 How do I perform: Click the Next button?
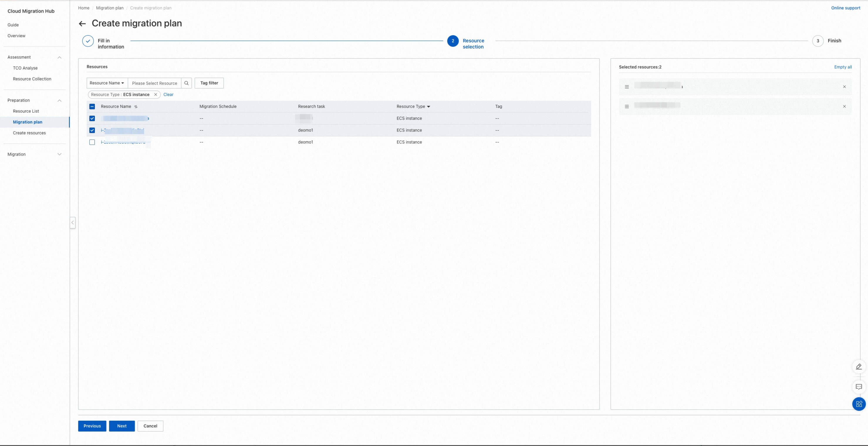(x=122, y=426)
